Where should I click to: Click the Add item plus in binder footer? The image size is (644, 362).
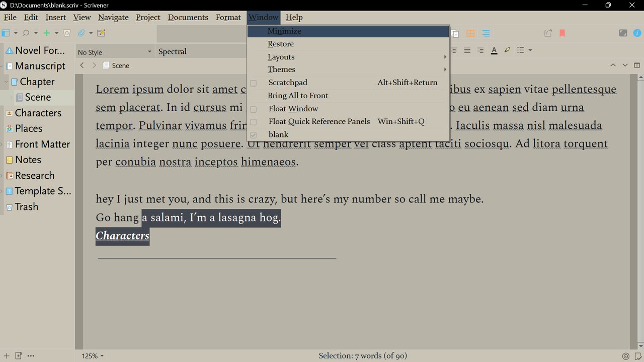pos(7,355)
